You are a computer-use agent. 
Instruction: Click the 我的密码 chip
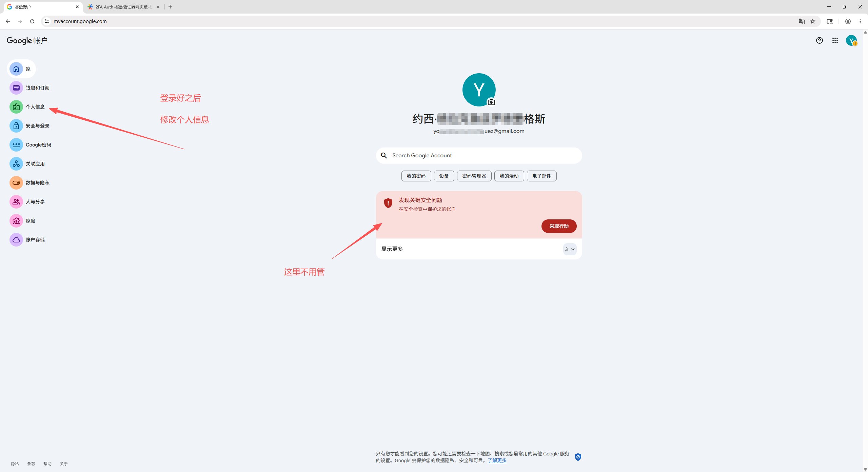point(416,176)
